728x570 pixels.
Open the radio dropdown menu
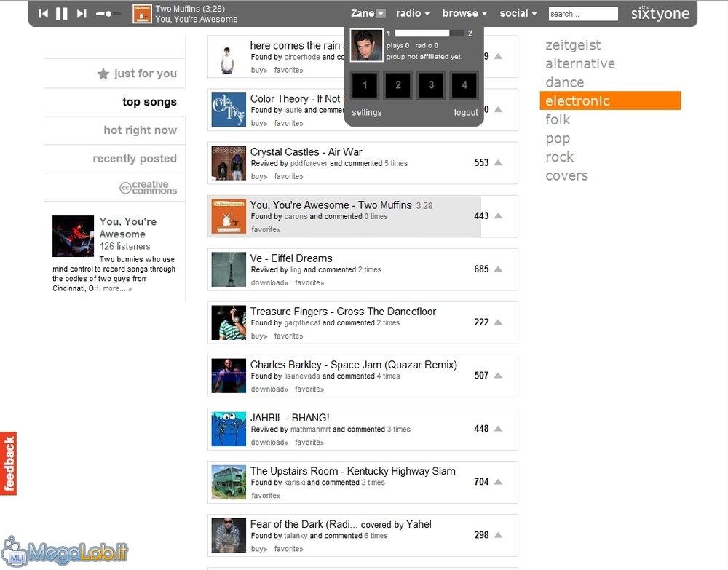coord(412,13)
